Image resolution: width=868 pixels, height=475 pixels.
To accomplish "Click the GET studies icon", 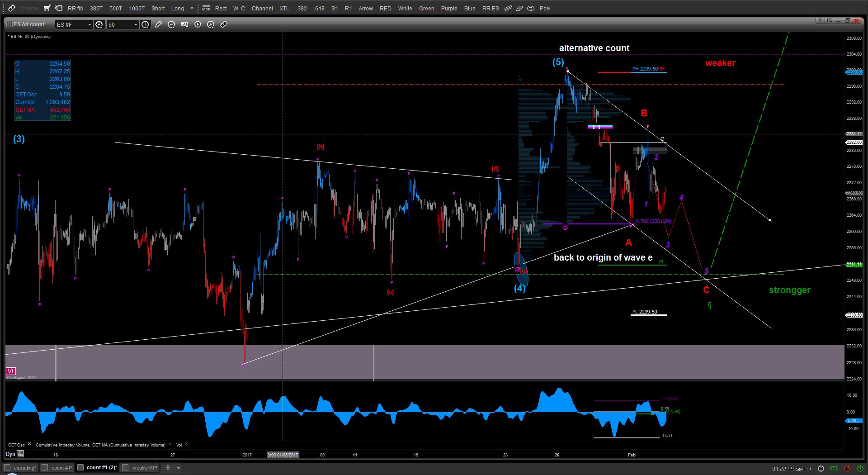I will (184, 24).
